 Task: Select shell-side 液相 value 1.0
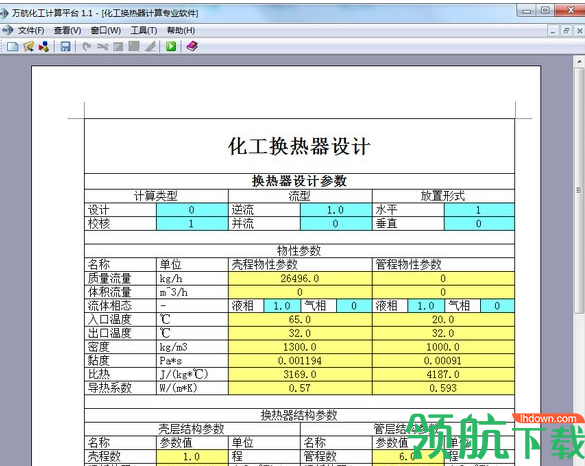coord(282,306)
